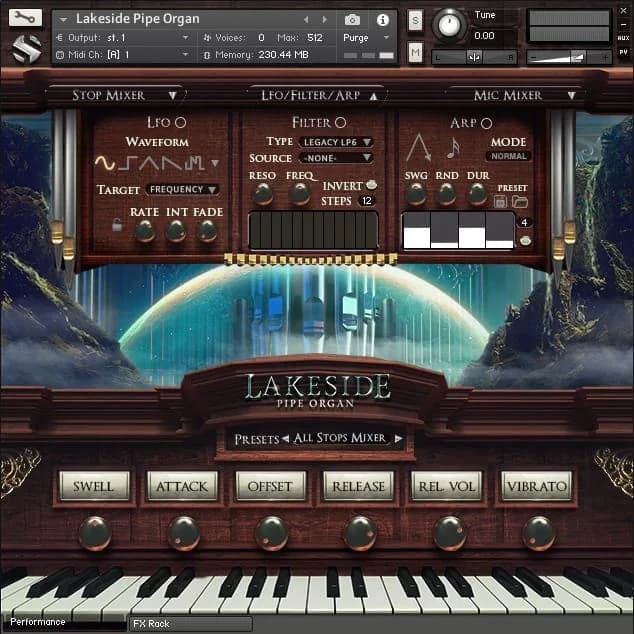
Task: Save the arpeggiator preset
Action: click(500, 201)
